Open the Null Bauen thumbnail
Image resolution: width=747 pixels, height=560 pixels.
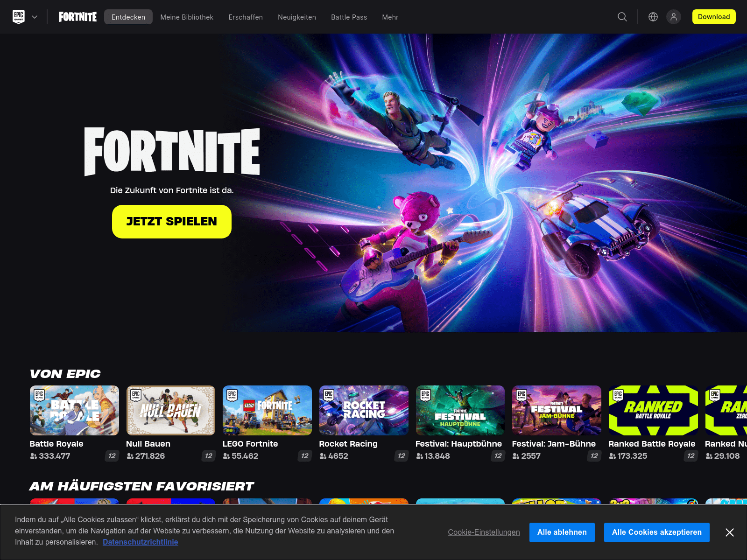pyautogui.click(x=171, y=410)
